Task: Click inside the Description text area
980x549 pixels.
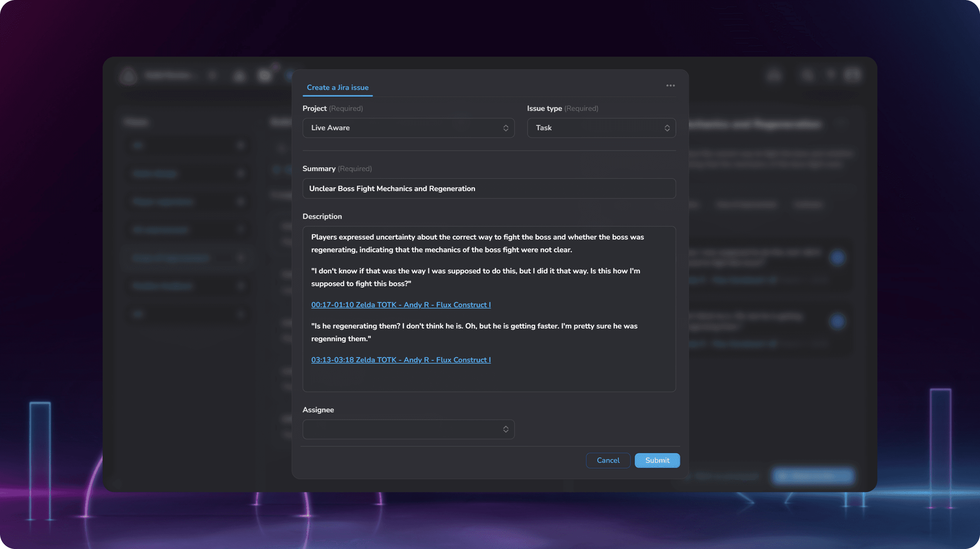Action: [489, 309]
